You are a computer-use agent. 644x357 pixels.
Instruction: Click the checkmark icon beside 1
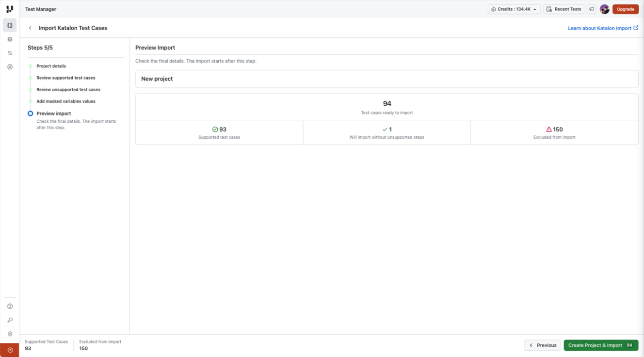pos(385,130)
